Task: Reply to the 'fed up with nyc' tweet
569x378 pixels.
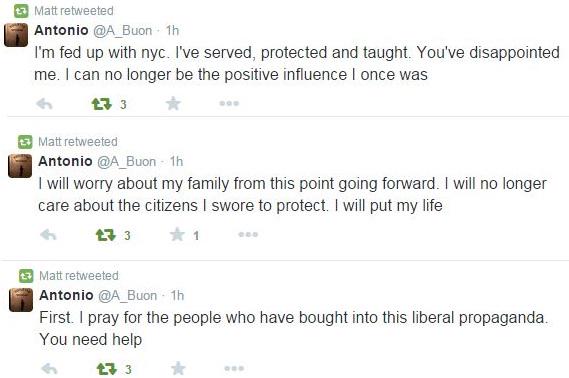Action: click(x=44, y=104)
